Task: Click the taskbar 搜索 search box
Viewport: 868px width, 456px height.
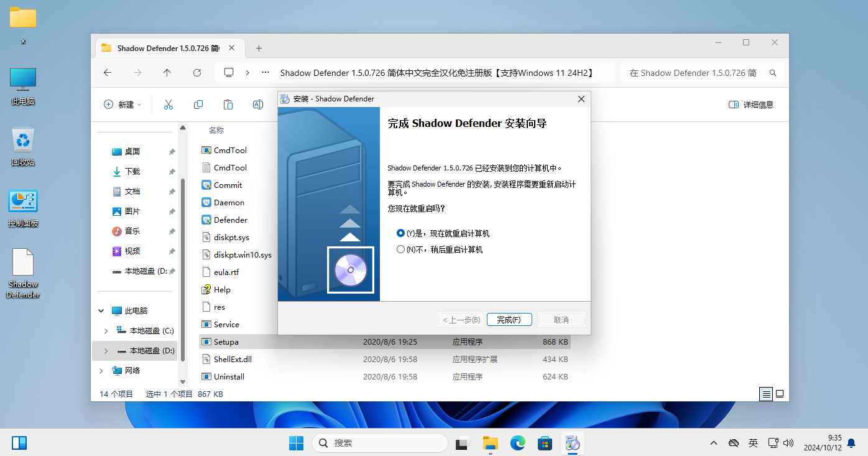Action: [380, 443]
